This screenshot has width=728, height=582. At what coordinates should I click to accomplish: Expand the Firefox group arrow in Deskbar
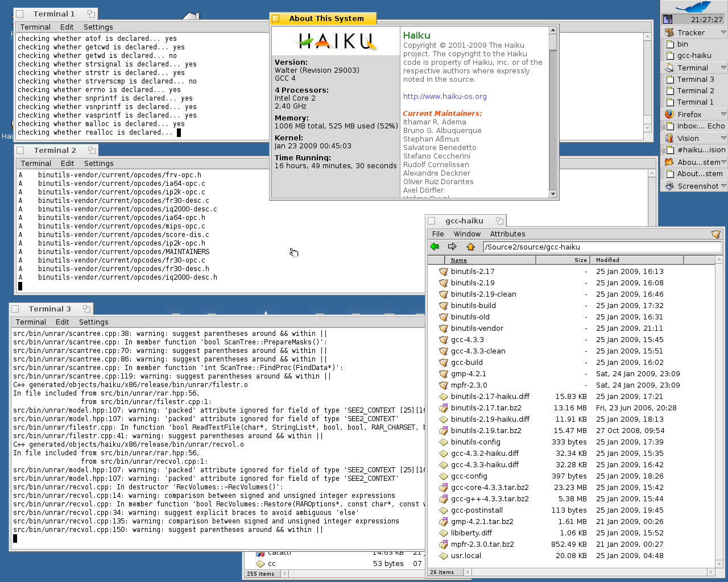tap(723, 114)
